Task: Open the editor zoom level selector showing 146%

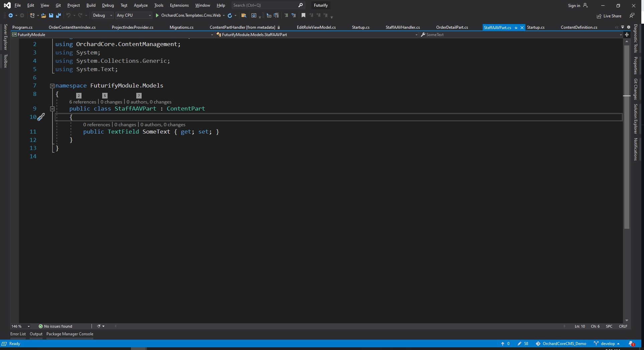Action: pyautogui.click(x=20, y=326)
